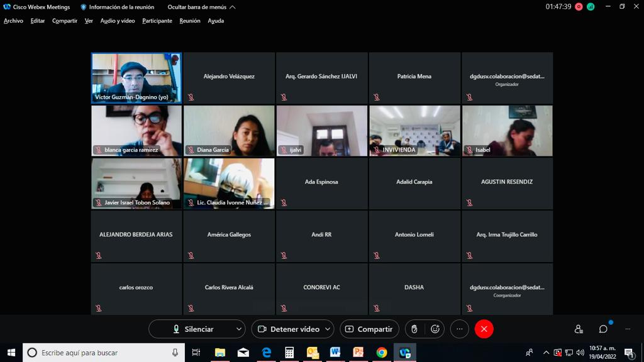Screen dimensions: 644x362
Task: Open File Explorer from taskbar
Action: tap(220, 353)
